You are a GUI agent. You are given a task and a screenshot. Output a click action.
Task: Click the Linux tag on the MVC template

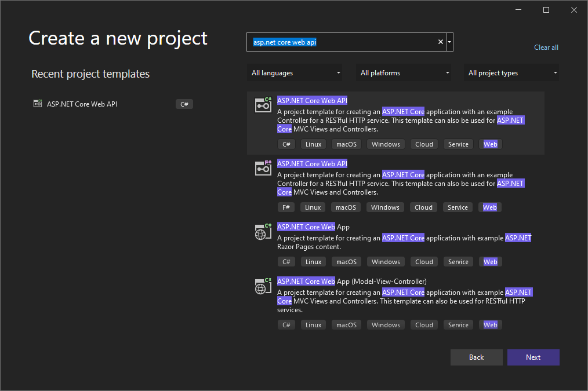pos(313,324)
